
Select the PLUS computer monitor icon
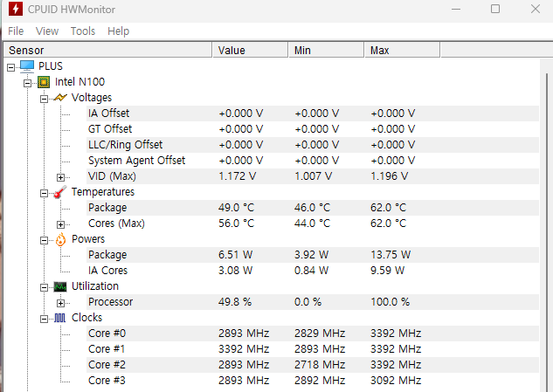click(27, 66)
